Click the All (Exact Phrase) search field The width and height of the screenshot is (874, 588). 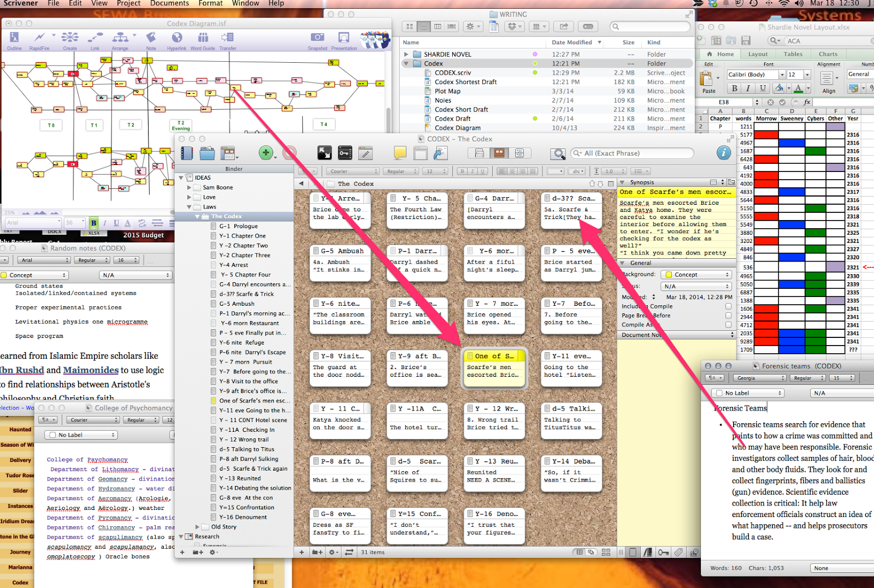(x=632, y=153)
